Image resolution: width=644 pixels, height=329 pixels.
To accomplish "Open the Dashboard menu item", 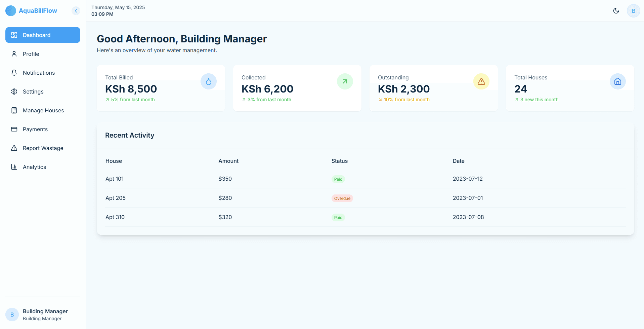I will click(x=43, y=35).
